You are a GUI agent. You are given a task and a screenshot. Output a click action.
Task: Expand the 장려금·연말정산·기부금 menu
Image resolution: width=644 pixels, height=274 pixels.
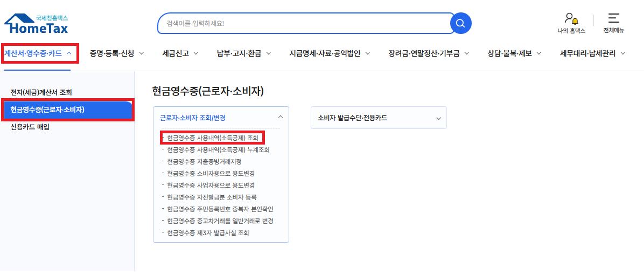click(x=429, y=53)
